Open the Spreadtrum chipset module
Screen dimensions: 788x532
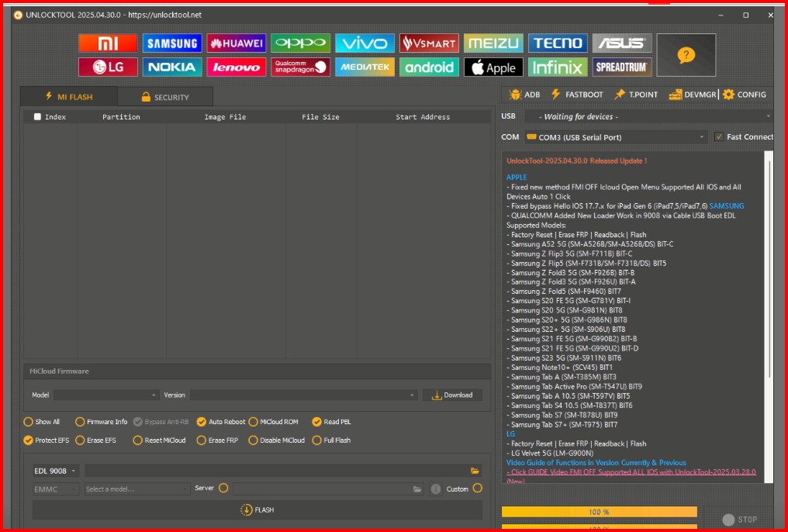coord(622,67)
